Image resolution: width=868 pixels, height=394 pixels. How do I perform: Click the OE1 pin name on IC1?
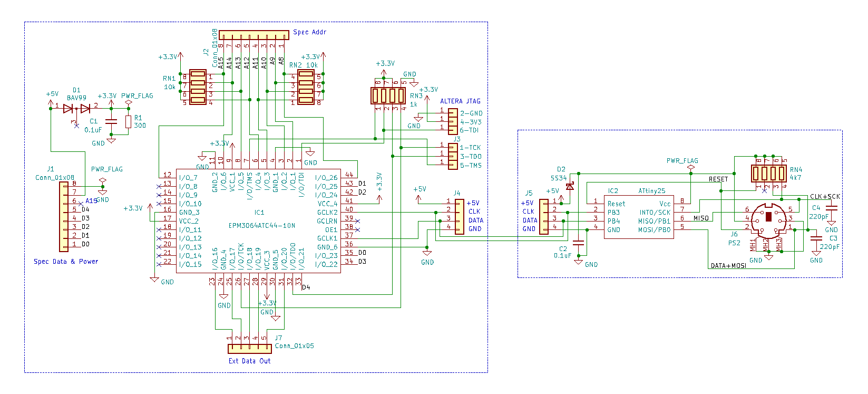click(x=331, y=230)
